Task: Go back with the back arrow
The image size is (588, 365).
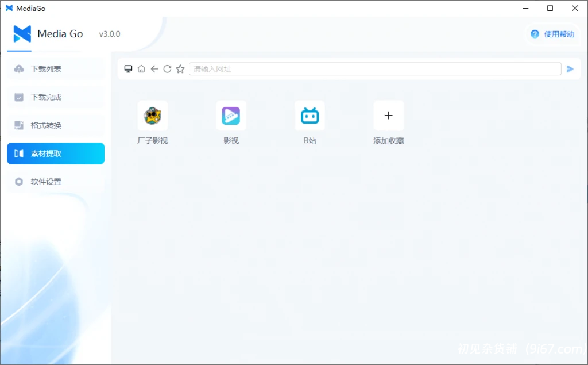Action: click(154, 68)
